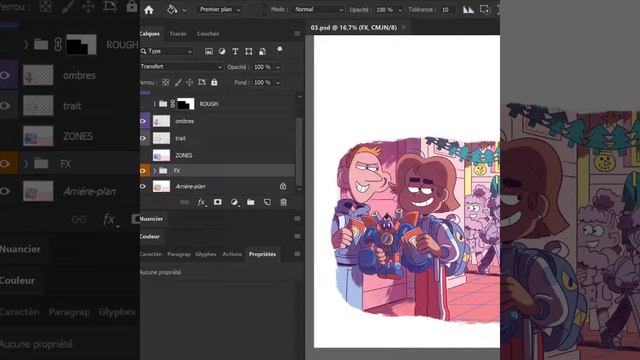Click the options bar Opacité 100 % field
The height and width of the screenshot is (360, 640).
(x=384, y=9)
